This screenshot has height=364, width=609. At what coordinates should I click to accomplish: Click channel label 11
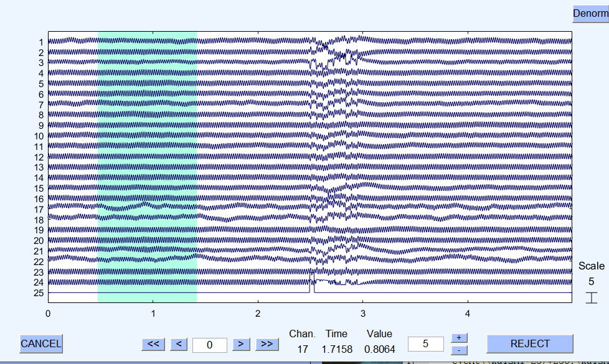[39, 147]
